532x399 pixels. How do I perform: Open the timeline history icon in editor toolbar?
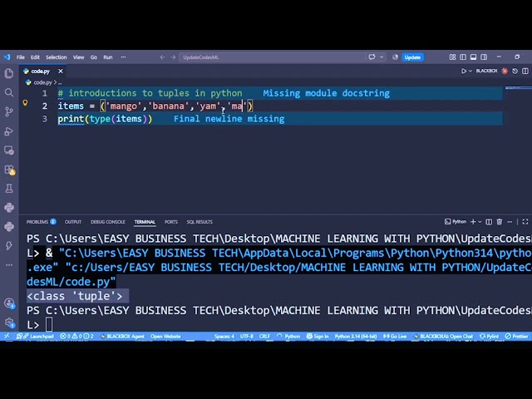coord(515,71)
